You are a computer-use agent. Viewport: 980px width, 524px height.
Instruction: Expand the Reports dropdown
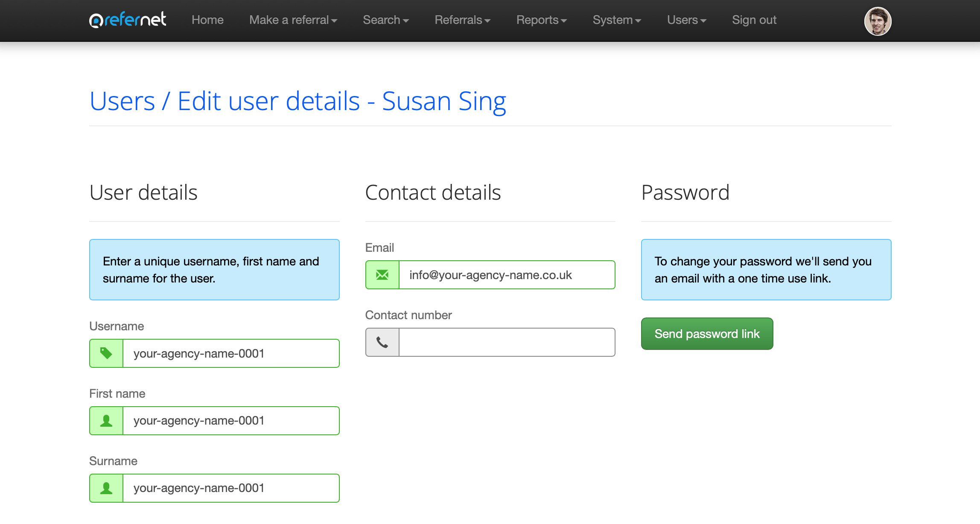[x=541, y=20]
